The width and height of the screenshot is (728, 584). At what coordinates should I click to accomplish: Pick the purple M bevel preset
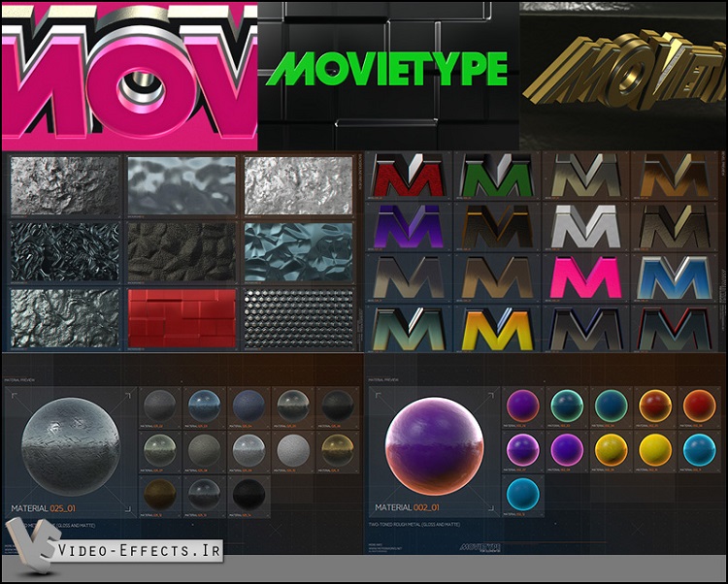coord(408,226)
